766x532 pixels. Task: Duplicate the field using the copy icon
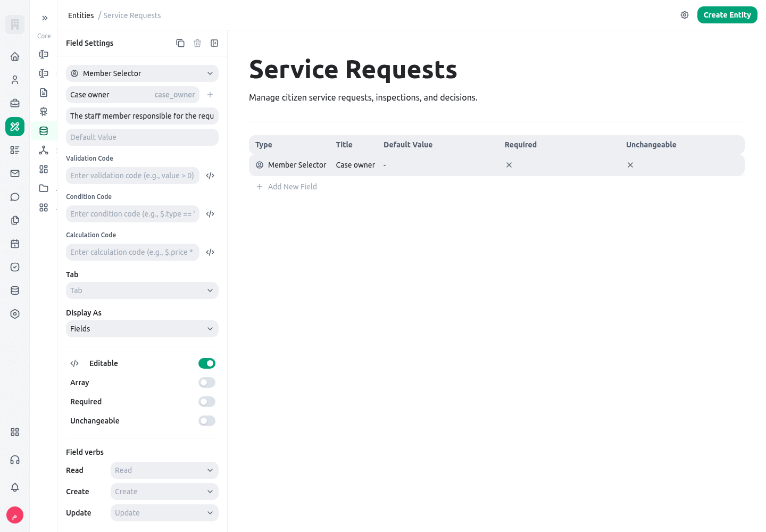tap(180, 43)
